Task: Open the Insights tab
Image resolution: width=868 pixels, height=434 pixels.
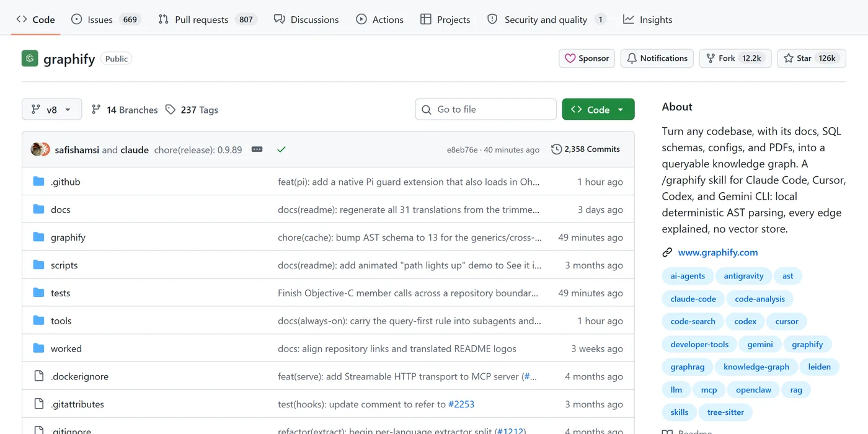Action: click(x=648, y=19)
